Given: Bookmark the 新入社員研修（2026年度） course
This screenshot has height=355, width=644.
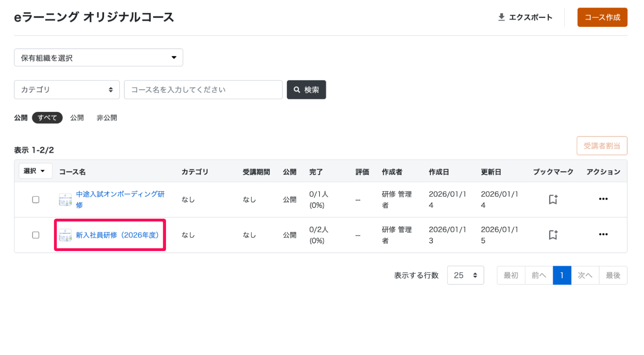Looking at the screenshot, I should [553, 235].
